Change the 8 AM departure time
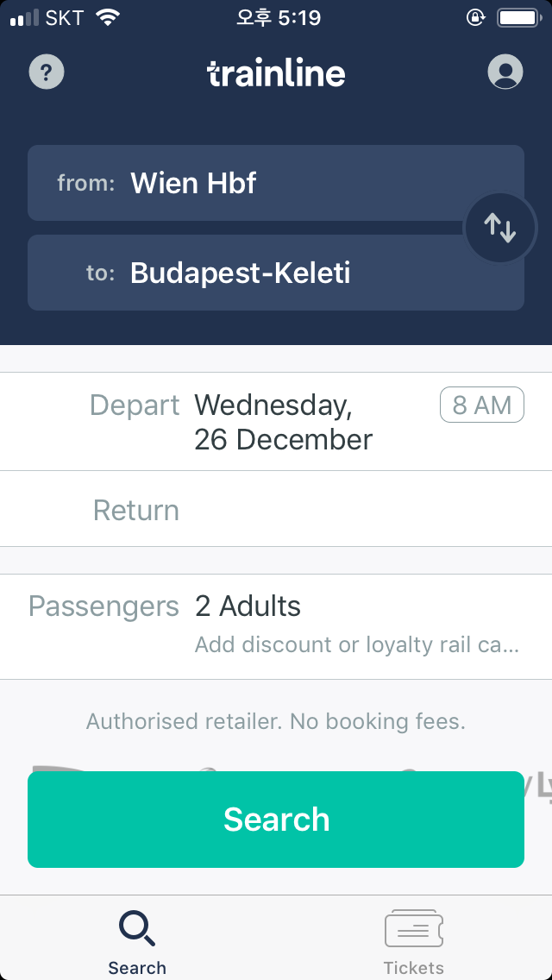This screenshot has height=980, width=552. pyautogui.click(x=482, y=405)
